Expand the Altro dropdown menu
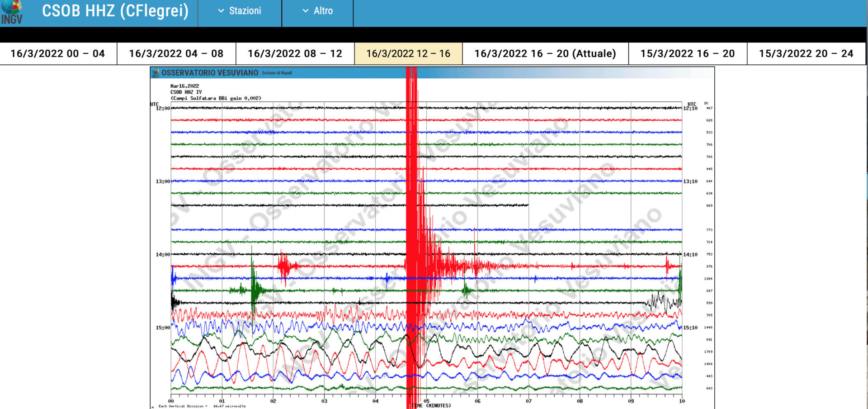Screen dimensions: 868x409 (318, 11)
